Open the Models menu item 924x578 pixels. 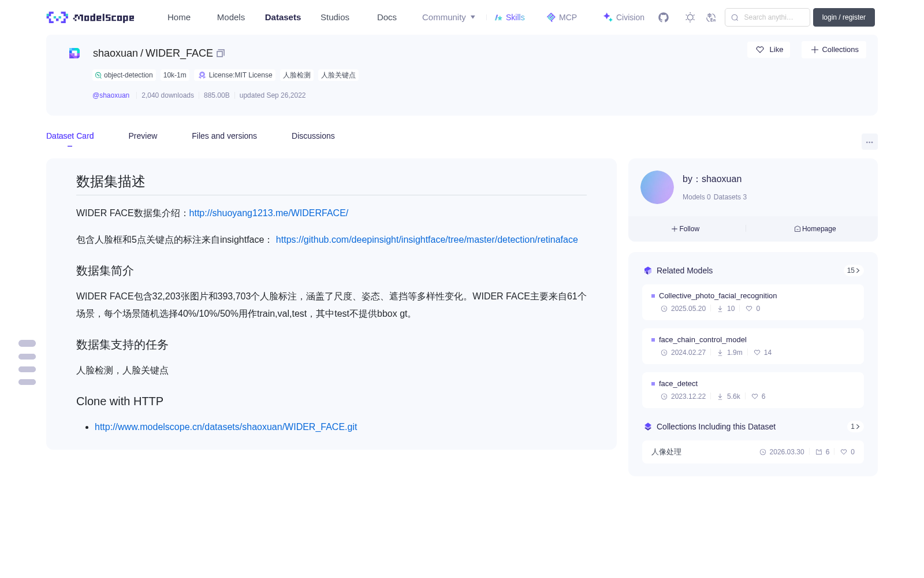coord(231,17)
